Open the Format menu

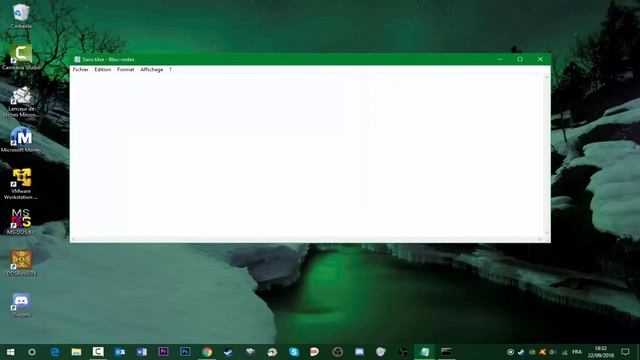125,70
